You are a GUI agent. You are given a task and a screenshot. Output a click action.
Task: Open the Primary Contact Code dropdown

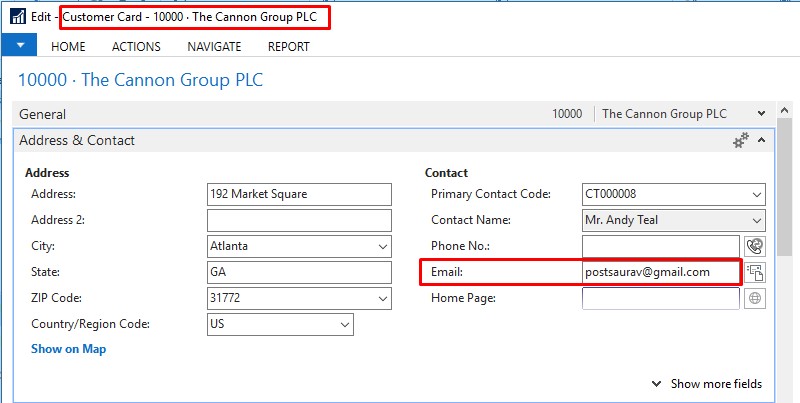[x=756, y=194]
